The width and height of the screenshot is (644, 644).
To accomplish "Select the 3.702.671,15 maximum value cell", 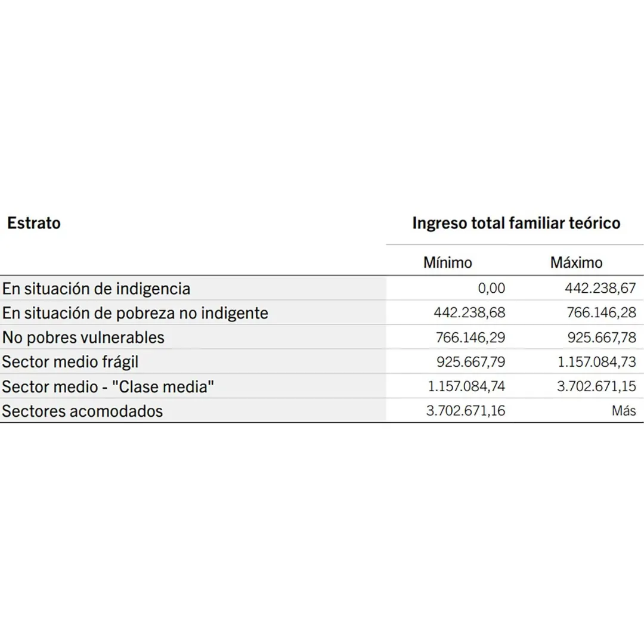I will [596, 386].
